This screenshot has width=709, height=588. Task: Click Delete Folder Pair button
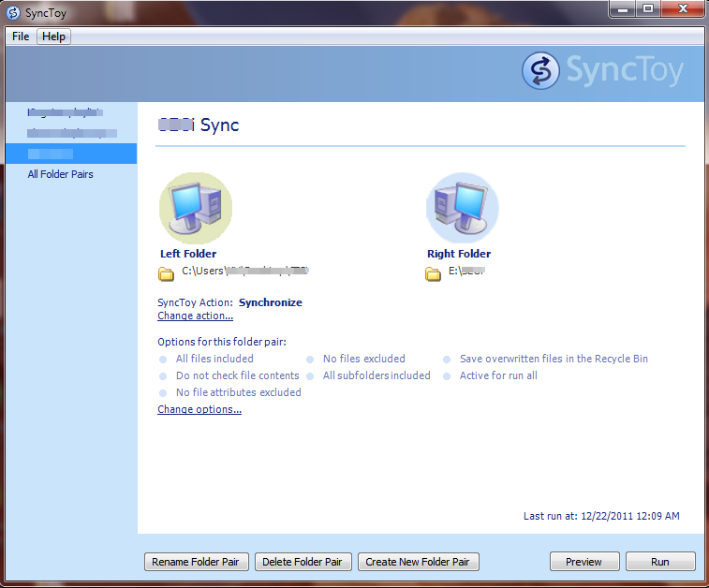click(303, 562)
